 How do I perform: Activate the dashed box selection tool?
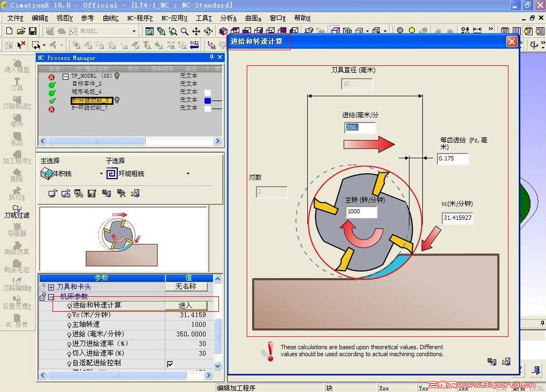(35, 44)
